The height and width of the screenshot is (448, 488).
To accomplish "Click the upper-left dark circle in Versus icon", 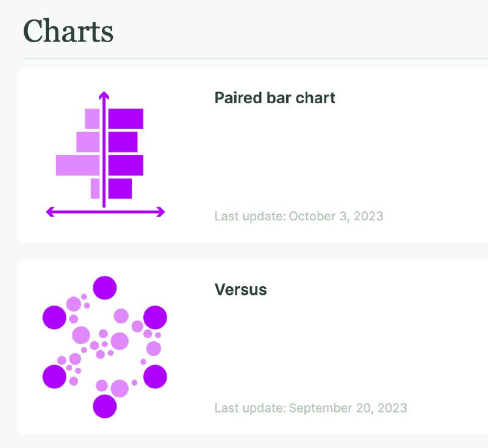I will [54, 317].
